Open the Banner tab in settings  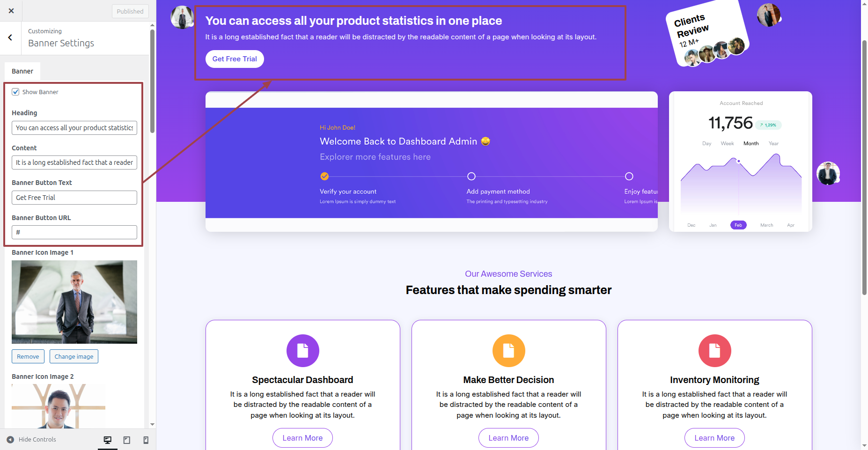click(x=22, y=71)
